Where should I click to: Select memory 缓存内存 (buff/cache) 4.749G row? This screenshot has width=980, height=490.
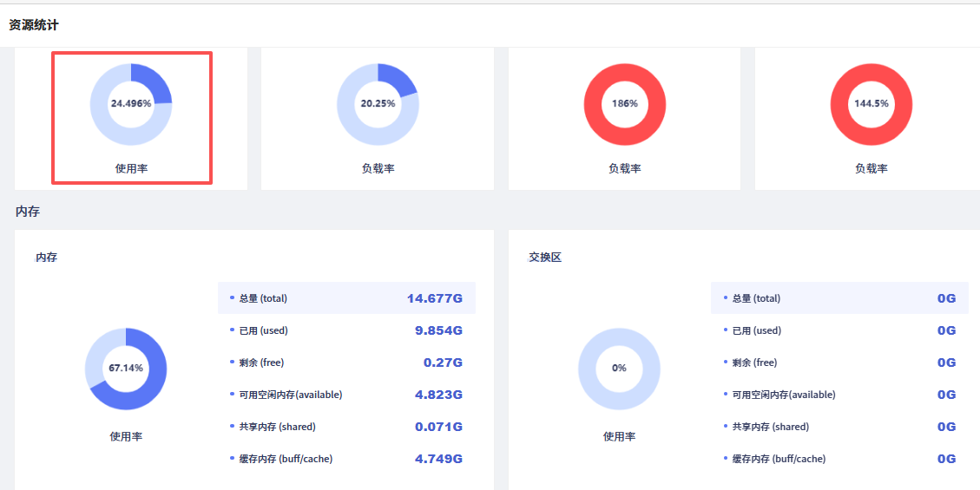pos(347,459)
